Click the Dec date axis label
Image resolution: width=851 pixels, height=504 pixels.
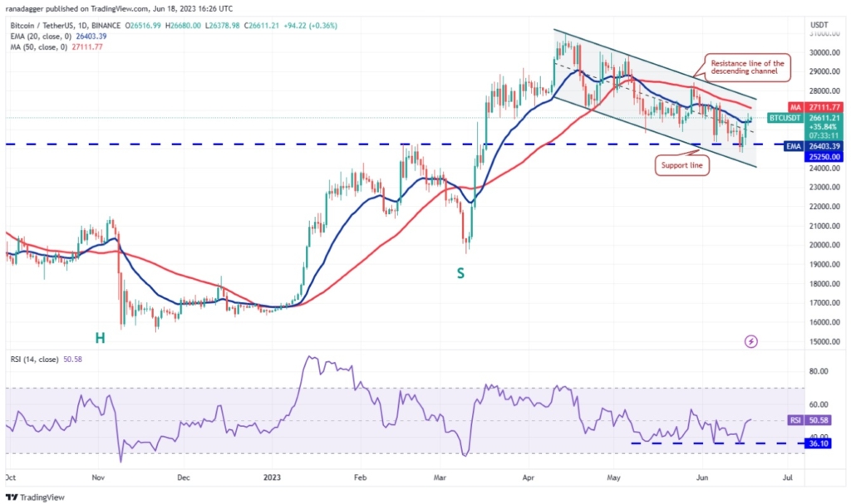point(184,477)
